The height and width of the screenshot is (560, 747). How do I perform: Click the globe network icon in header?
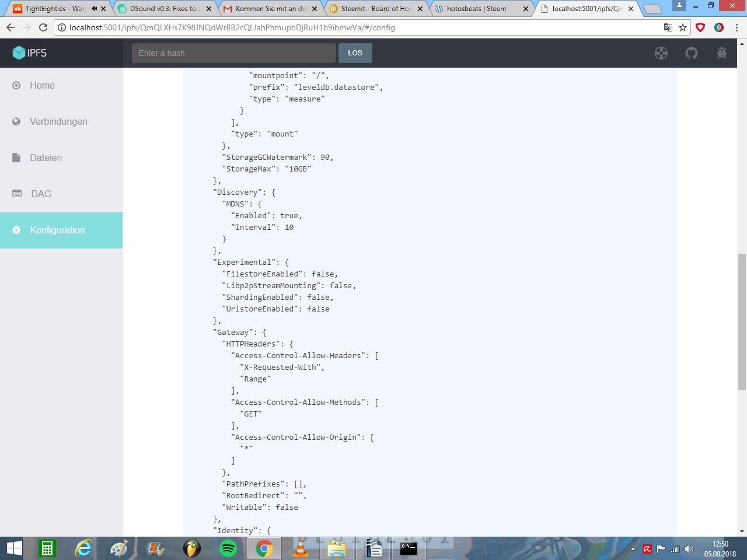point(661,53)
